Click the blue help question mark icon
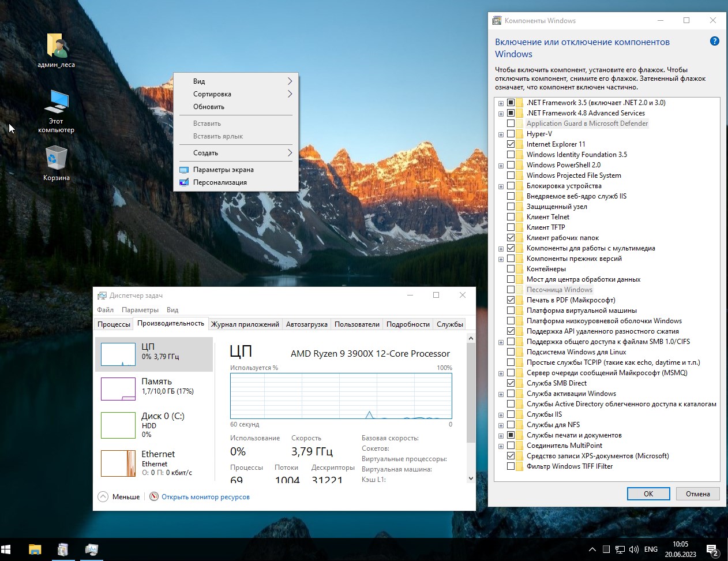 click(x=714, y=41)
